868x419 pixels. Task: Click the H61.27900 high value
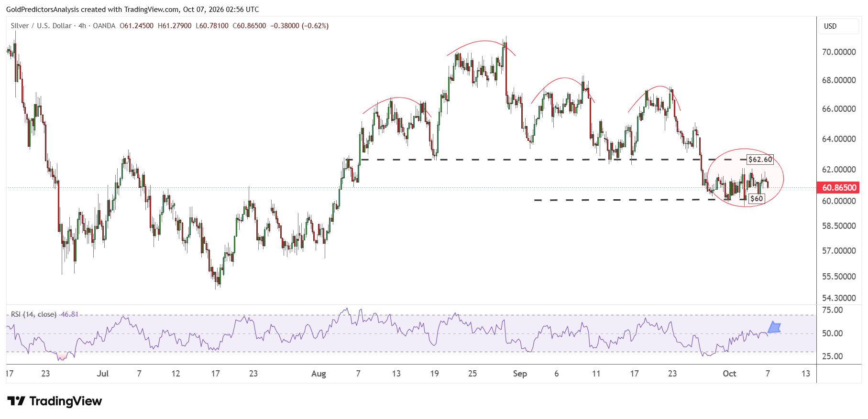tap(175, 26)
